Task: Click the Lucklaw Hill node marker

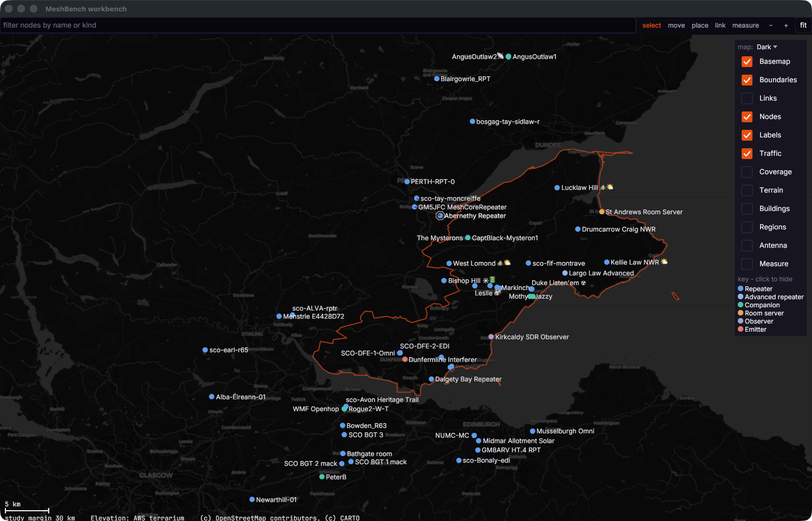Action: click(x=557, y=188)
